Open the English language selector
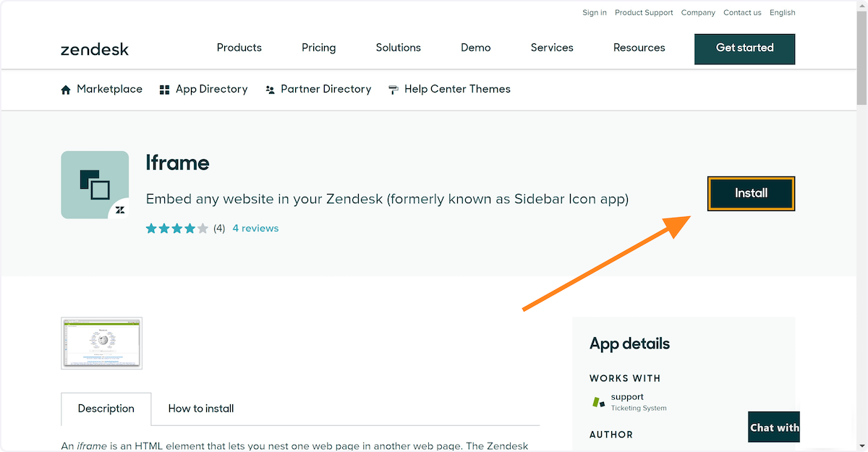The width and height of the screenshot is (868, 452). (783, 12)
